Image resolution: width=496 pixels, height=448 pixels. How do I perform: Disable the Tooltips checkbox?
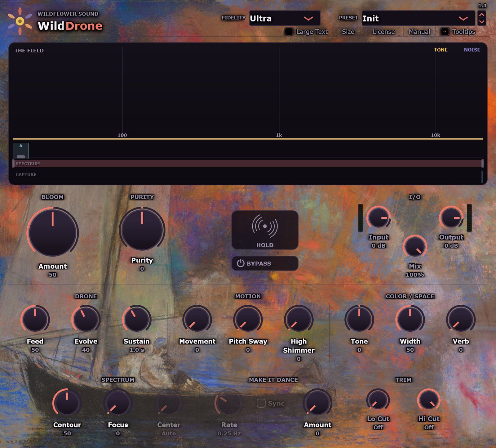[x=445, y=32]
